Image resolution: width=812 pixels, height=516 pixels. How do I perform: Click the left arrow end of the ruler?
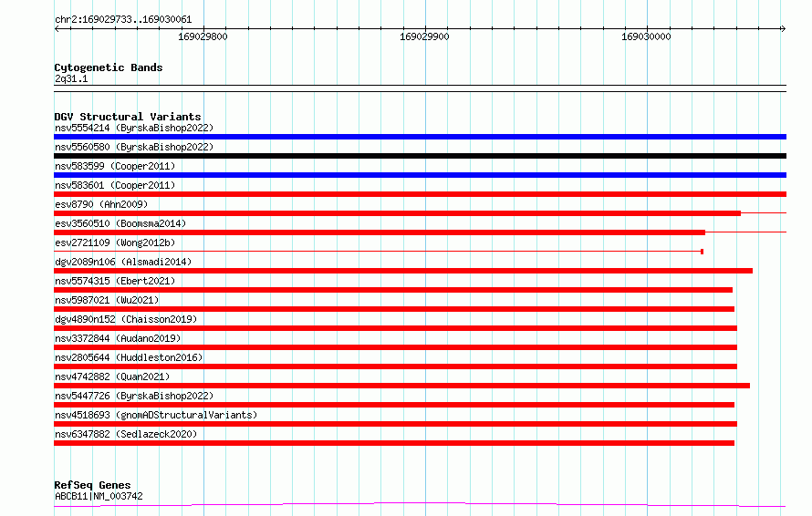pos(57,28)
